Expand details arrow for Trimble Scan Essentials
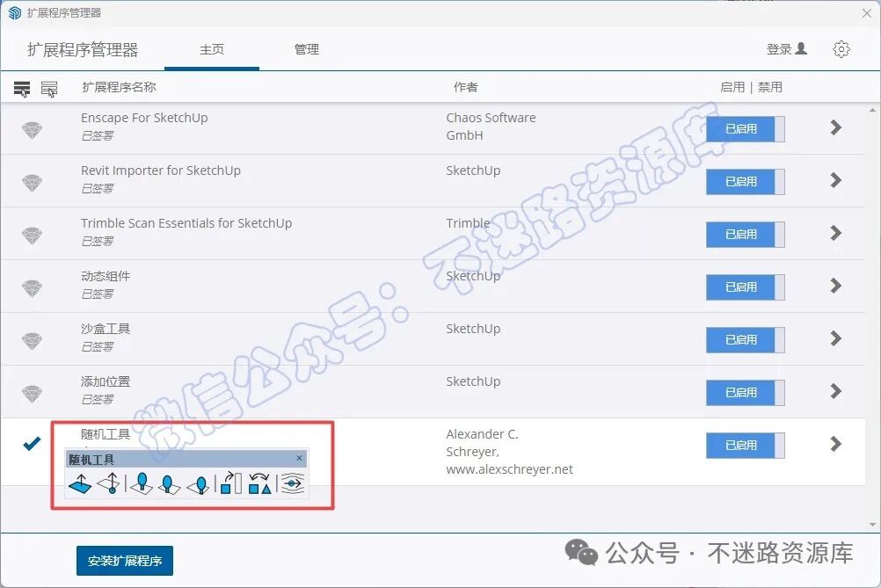The height and width of the screenshot is (588, 881). pyautogui.click(x=836, y=233)
